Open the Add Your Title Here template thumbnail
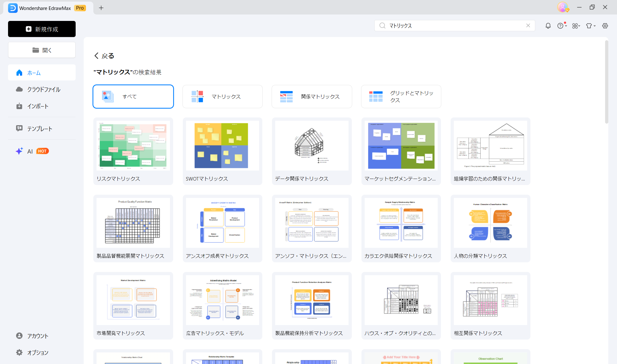Viewport: 617px width, 364px height. point(401,358)
